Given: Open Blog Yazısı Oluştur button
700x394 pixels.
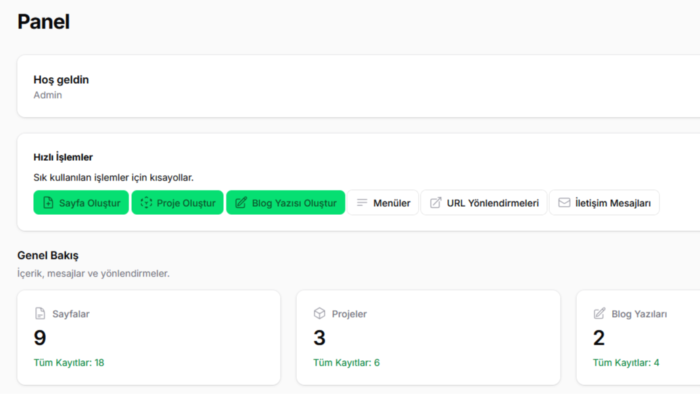Looking at the screenshot, I should pos(286,203).
